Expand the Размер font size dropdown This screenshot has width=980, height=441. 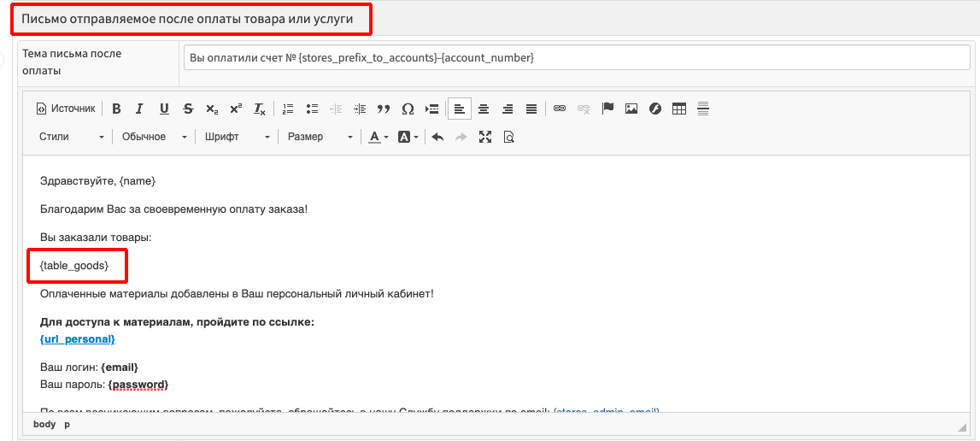[x=320, y=137]
